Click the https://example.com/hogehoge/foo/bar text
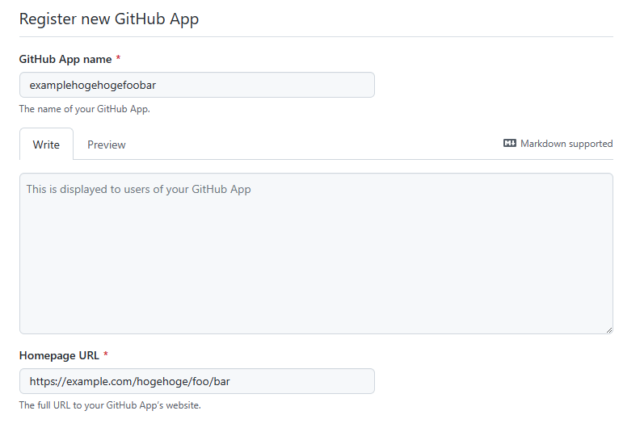640x436 pixels. [130, 382]
